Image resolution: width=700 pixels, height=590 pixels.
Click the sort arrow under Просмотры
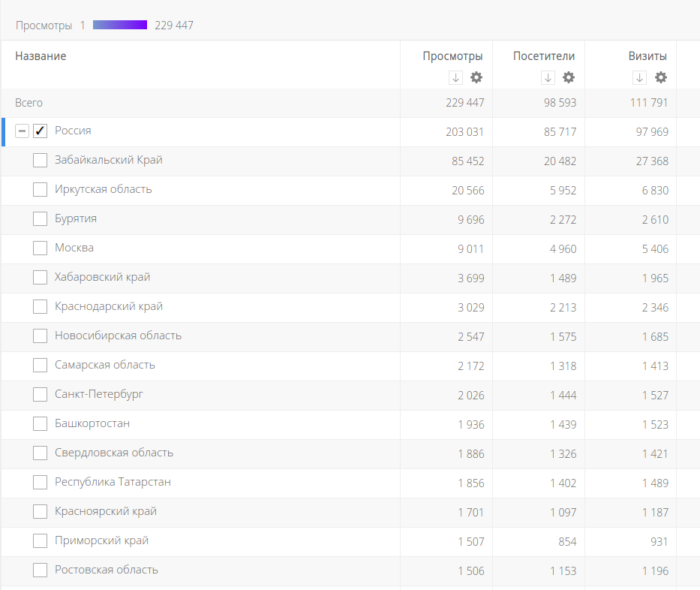pos(455,77)
